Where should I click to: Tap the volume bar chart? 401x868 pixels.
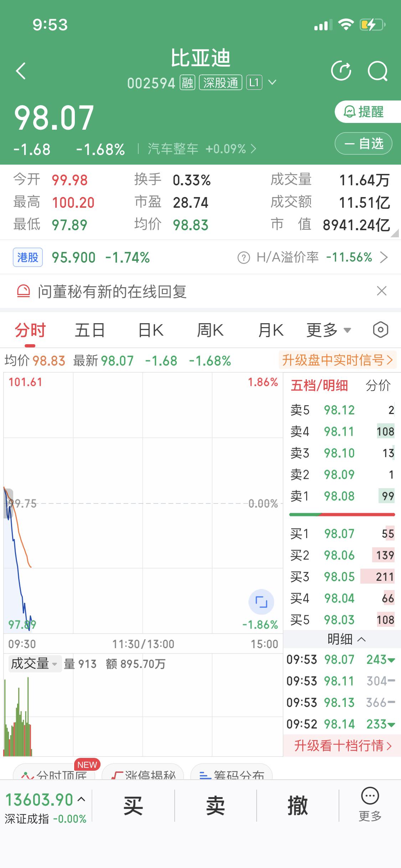pyautogui.click(x=18, y=716)
